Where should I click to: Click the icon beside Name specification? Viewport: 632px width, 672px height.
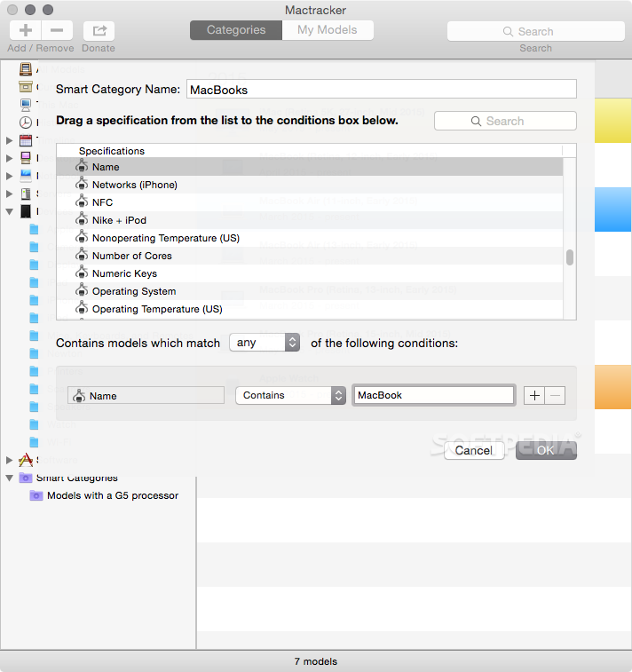pos(82,166)
